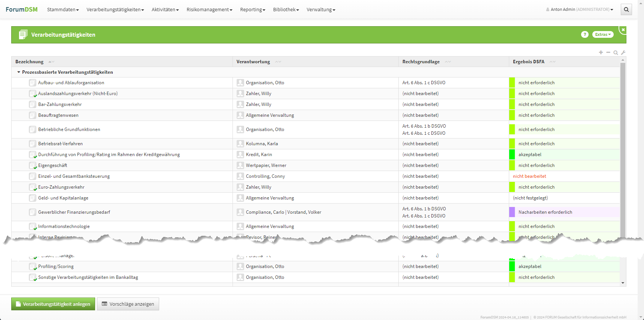The width and height of the screenshot is (644, 320).
Task: Click the Verarbeitungstätigkeiten header document icon
Action: 23,35
